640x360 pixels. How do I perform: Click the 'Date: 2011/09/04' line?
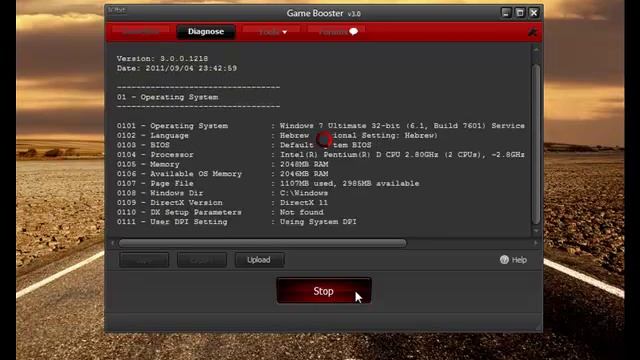pos(177,68)
